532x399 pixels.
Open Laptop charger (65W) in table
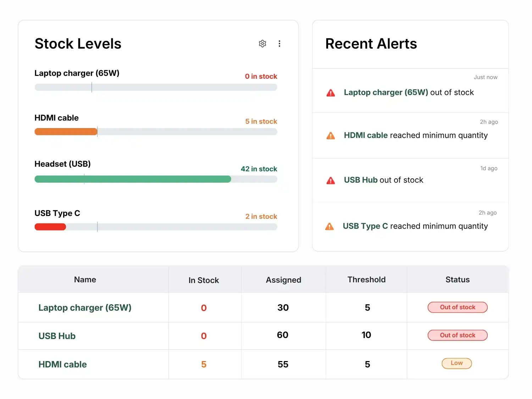[x=85, y=307]
